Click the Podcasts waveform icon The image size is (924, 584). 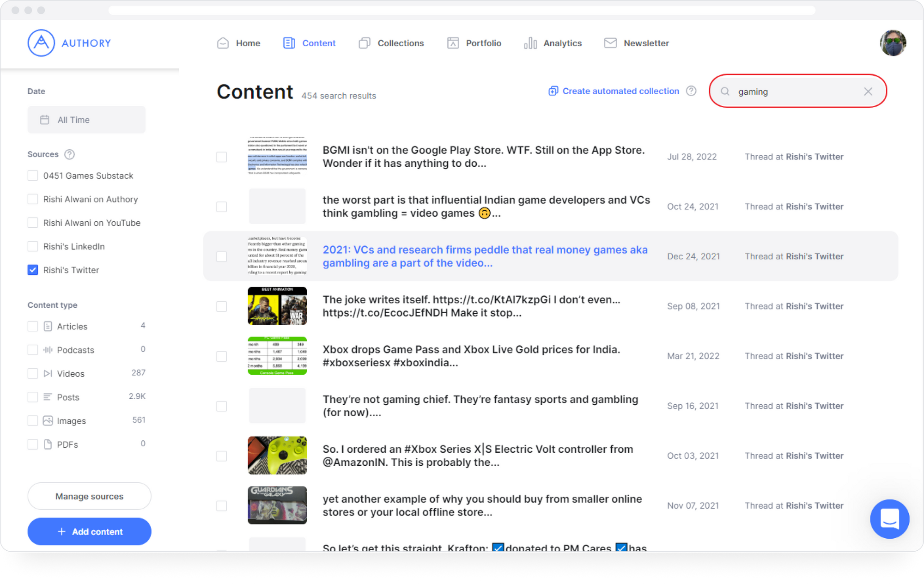[x=48, y=350]
